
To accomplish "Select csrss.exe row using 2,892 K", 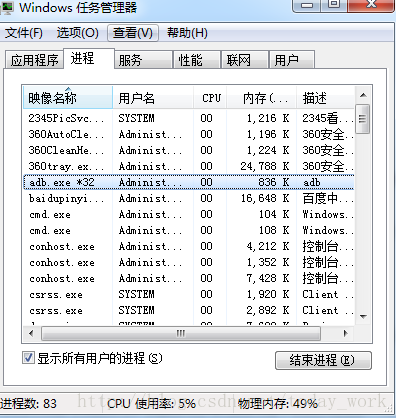I will click(x=189, y=310).
